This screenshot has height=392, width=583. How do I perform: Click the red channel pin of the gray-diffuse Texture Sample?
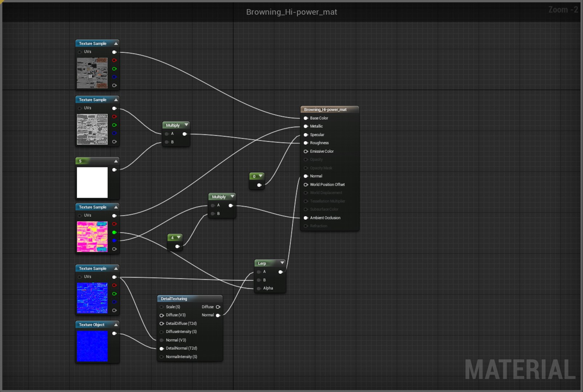[114, 60]
